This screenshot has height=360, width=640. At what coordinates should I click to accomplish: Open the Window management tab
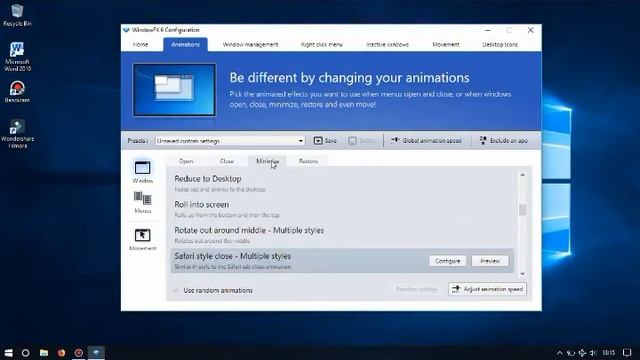point(250,44)
